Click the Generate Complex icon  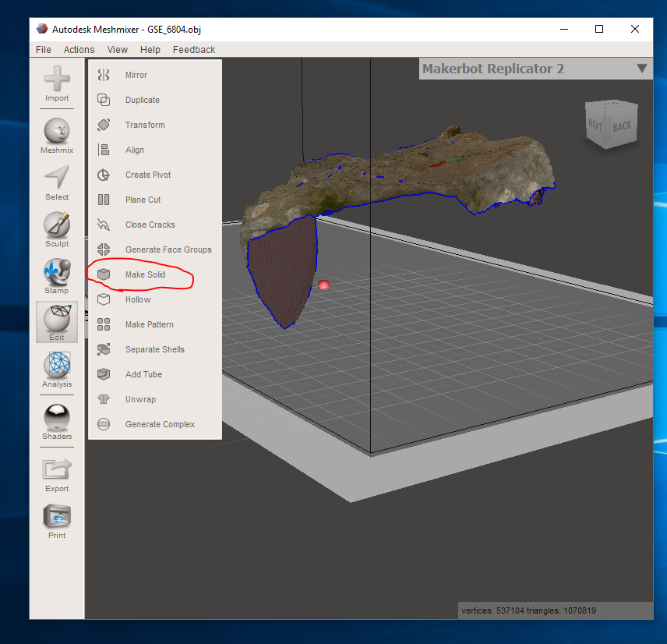(104, 424)
